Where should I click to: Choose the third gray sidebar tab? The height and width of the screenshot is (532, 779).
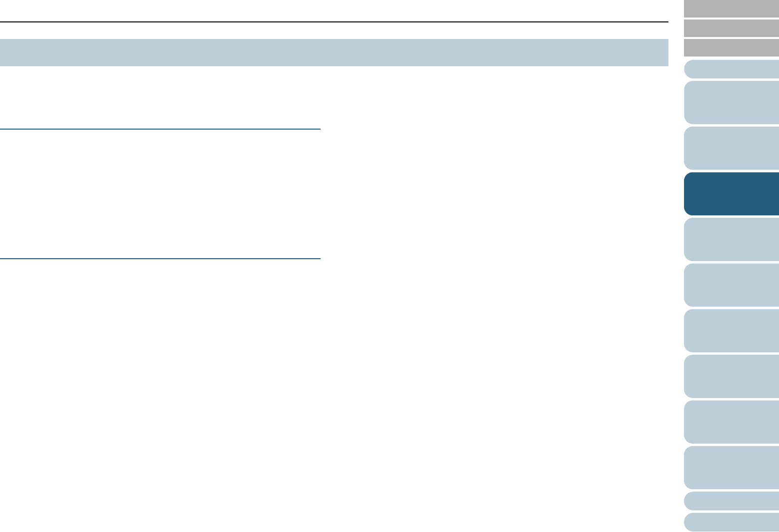[x=731, y=48]
